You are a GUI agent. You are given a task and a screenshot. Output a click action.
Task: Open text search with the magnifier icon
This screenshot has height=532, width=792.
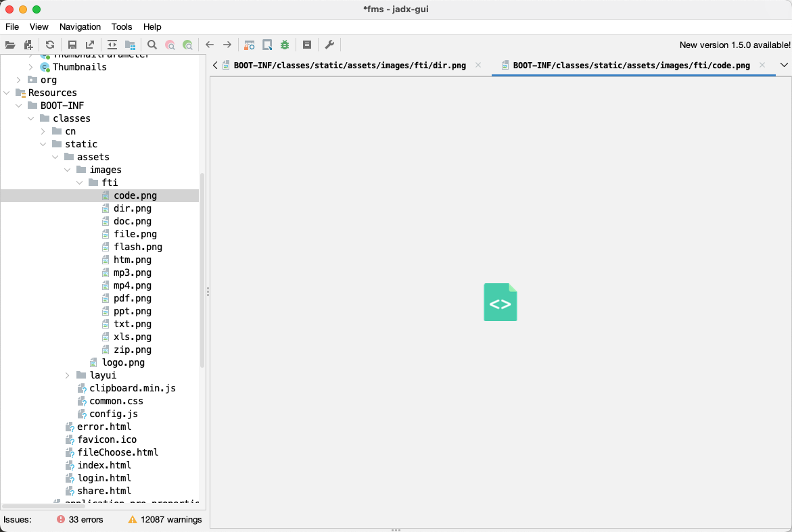152,45
